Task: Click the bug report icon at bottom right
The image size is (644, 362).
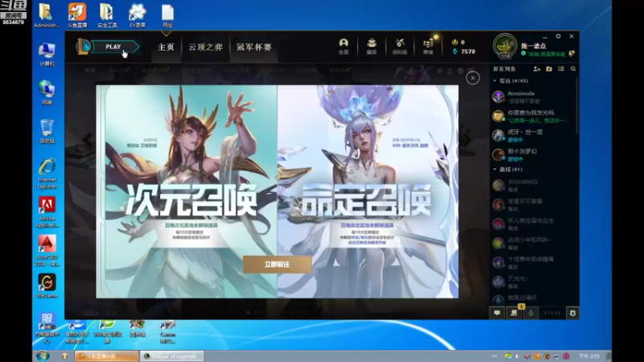Action: (x=572, y=313)
